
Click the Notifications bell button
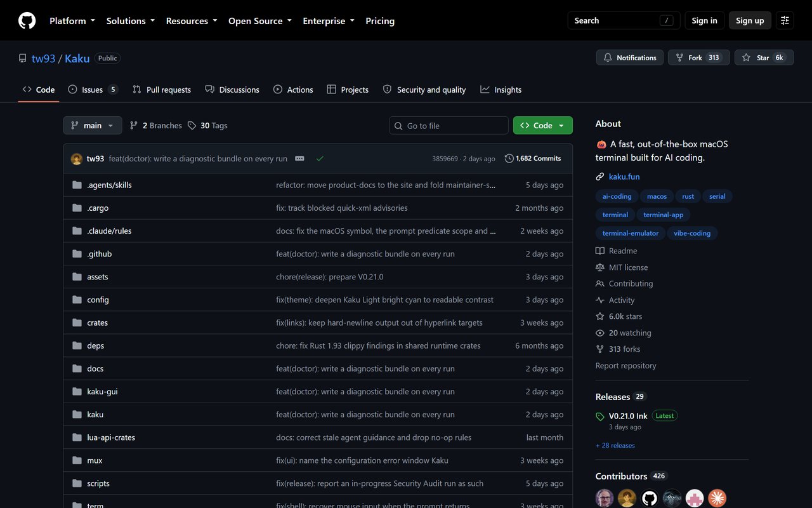630,58
